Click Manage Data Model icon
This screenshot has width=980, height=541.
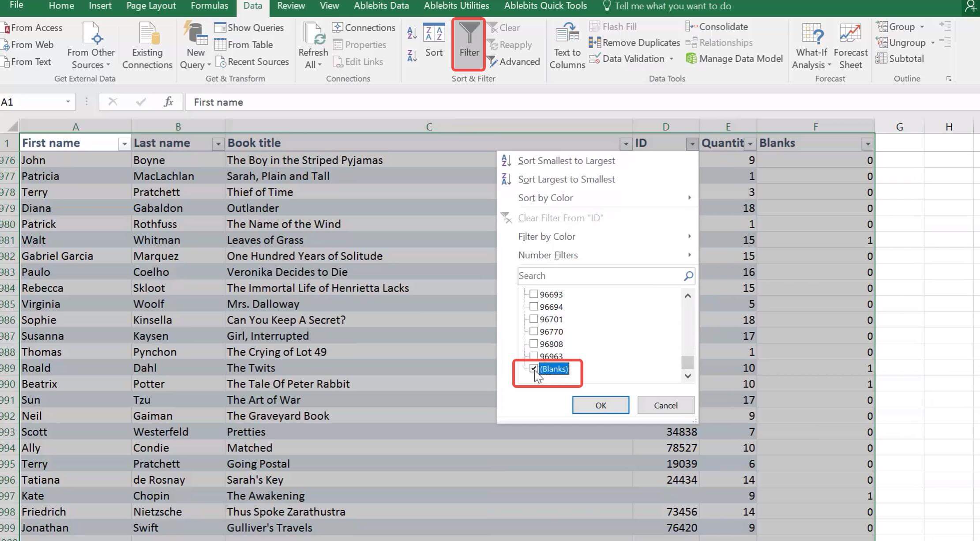(x=691, y=59)
